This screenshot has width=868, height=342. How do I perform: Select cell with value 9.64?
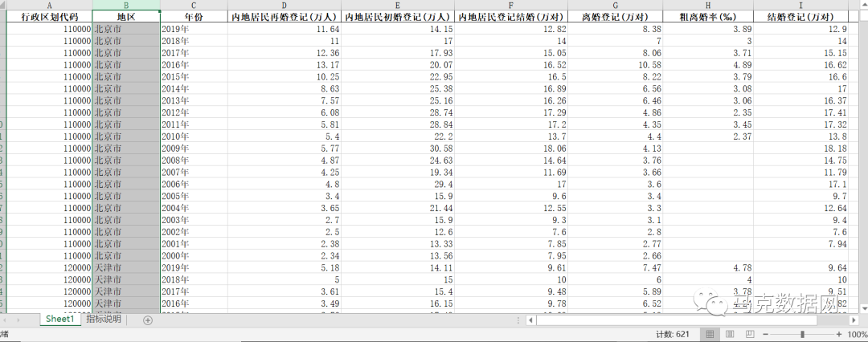[x=801, y=268]
